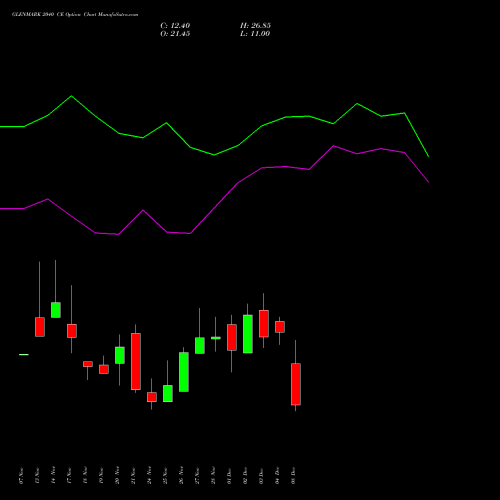The image size is (500, 500).
Task: Click the green upper indicator line
Action: click(214, 155)
